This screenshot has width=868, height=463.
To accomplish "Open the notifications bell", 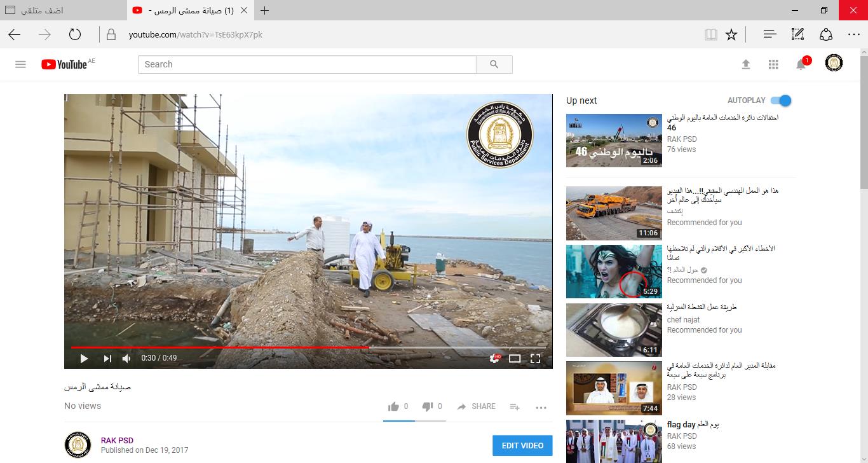I will [x=801, y=64].
